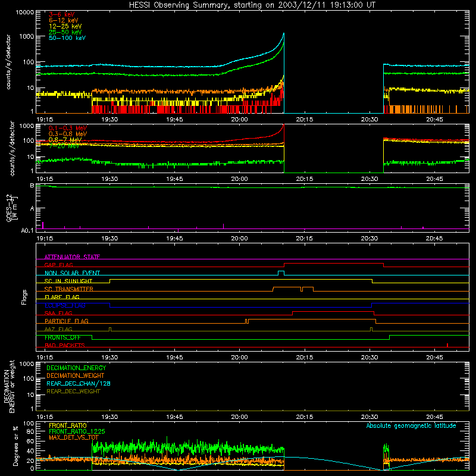Click the 20:45 tick label under flags panel

click(x=434, y=358)
